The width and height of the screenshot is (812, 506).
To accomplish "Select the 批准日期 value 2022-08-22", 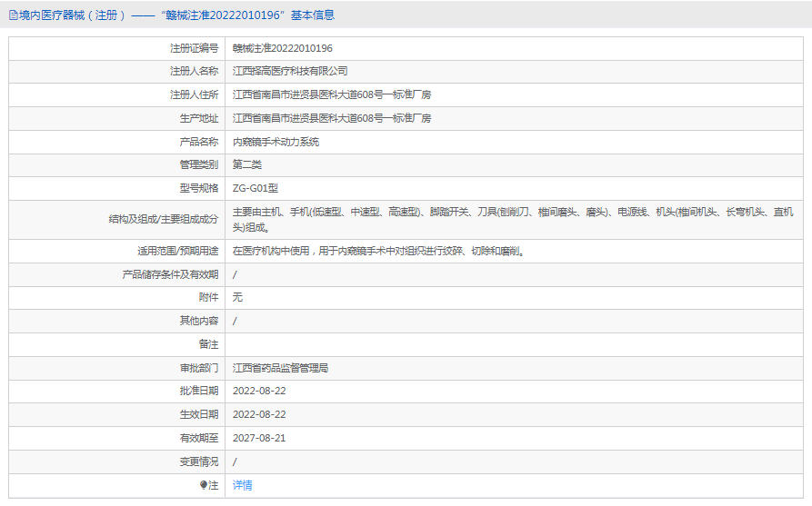I will coord(259,391).
